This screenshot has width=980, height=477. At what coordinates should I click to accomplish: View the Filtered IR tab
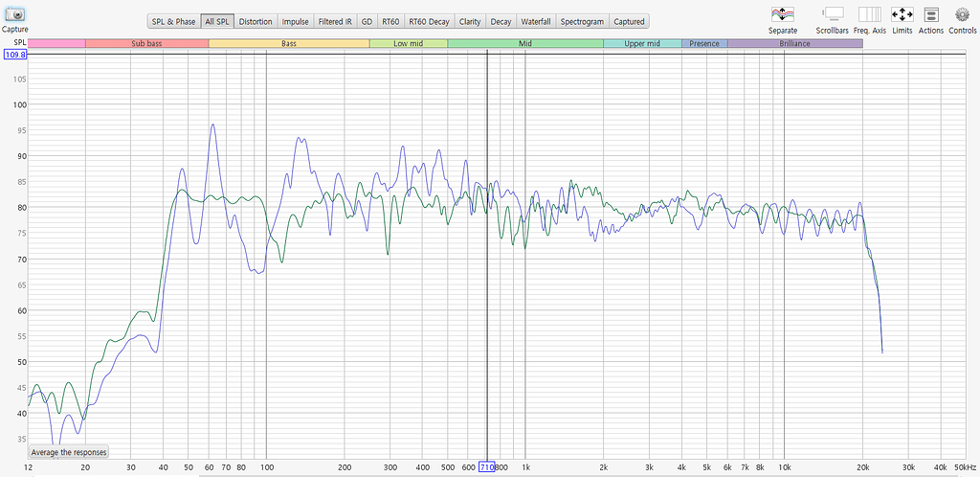pyautogui.click(x=335, y=21)
